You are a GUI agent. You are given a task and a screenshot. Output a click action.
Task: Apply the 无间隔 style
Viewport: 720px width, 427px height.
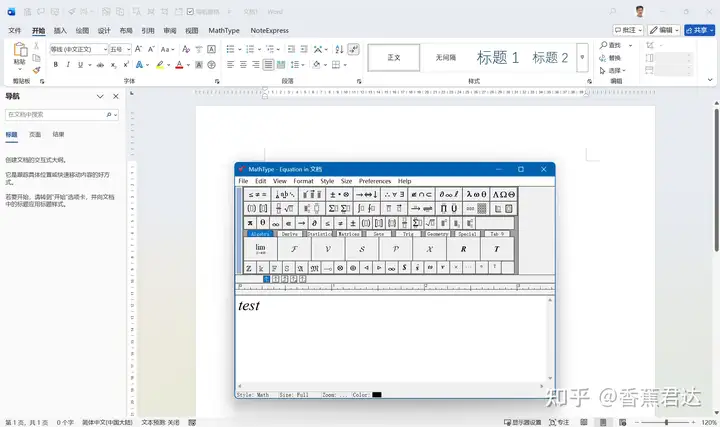coord(445,57)
